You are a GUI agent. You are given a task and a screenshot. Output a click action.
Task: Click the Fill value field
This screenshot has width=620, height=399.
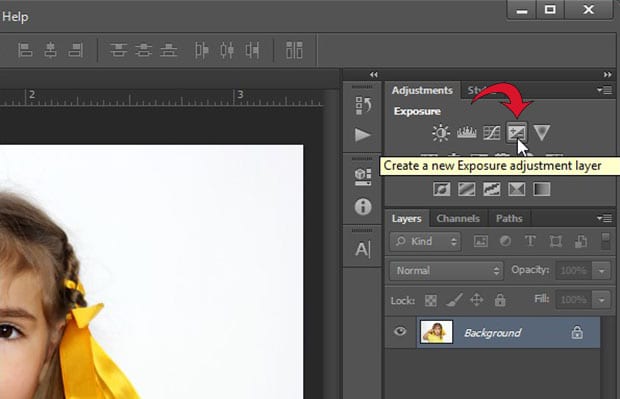pos(574,300)
